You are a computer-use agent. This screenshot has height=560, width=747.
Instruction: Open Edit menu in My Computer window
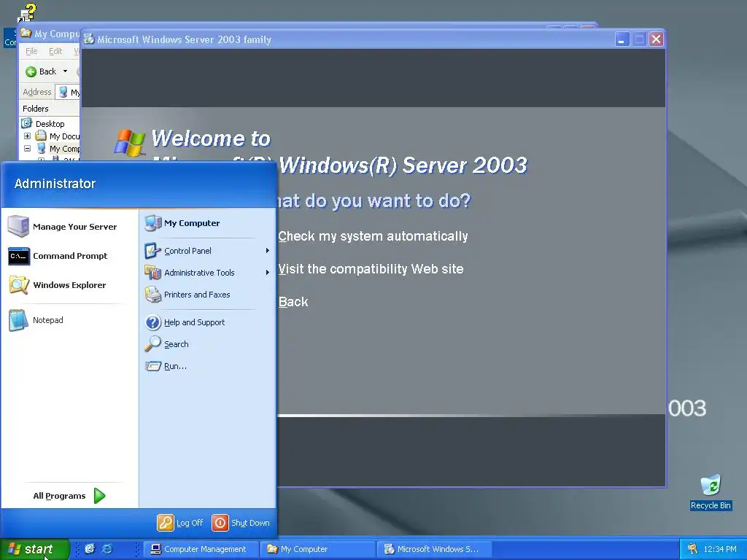tap(55, 51)
